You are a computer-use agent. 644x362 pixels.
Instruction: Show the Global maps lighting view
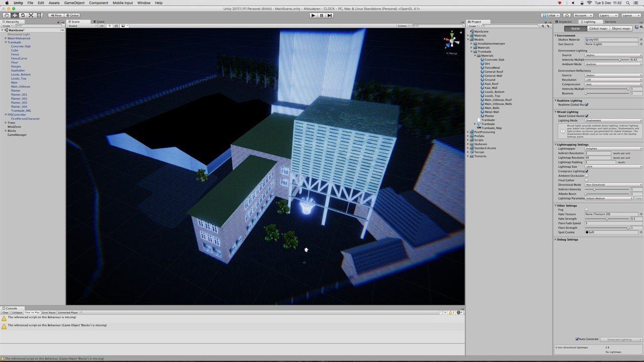(x=598, y=29)
